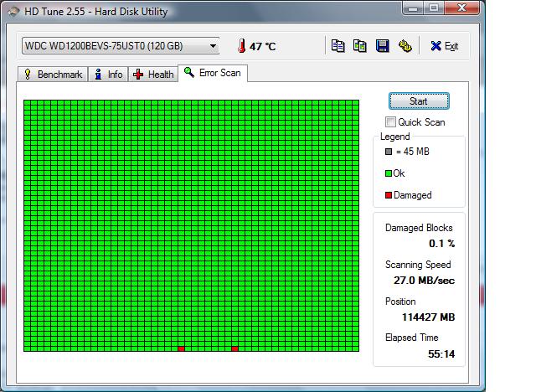Enable the Quick Scan checkbox

click(x=390, y=122)
